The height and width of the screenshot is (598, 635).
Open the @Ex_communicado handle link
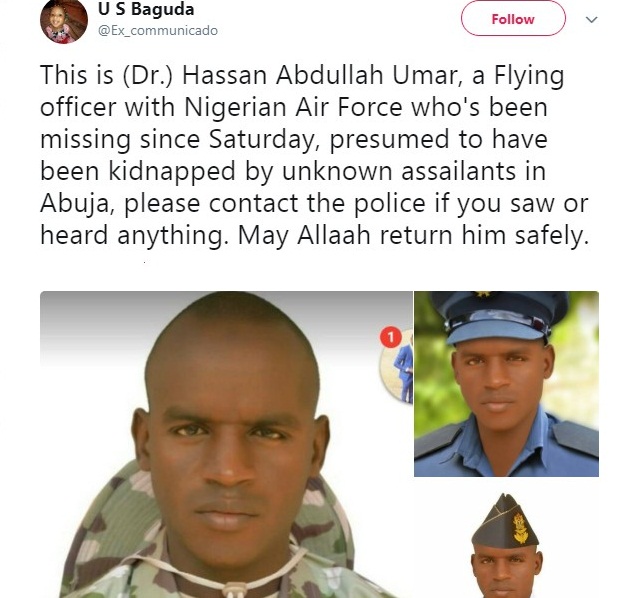coord(157,31)
